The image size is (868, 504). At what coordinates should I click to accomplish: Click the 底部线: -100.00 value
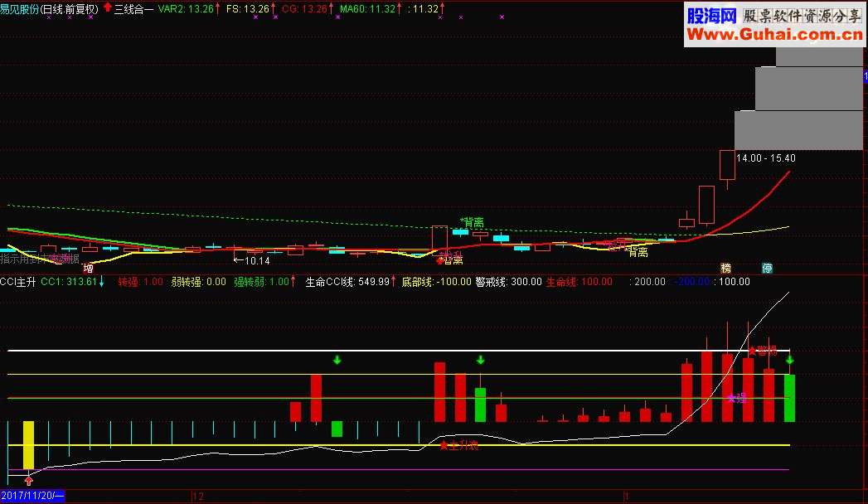(x=436, y=282)
